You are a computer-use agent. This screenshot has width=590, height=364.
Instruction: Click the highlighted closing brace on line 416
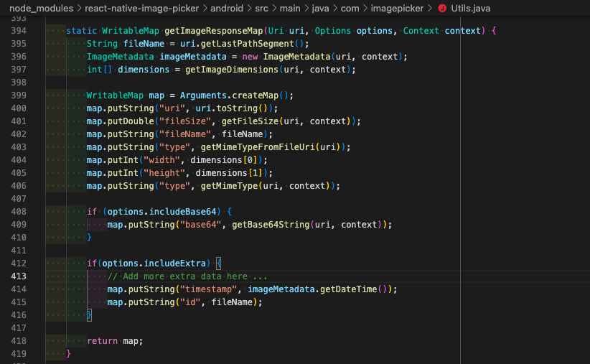[89, 314]
